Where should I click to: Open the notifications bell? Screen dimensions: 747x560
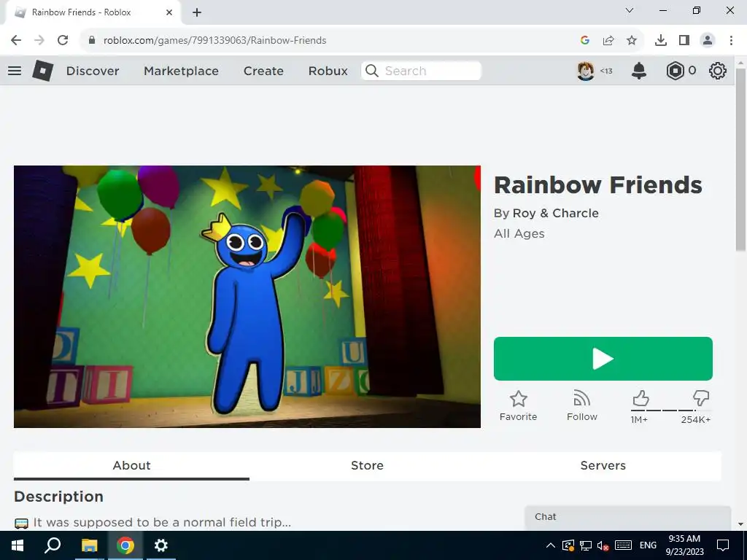pos(639,71)
